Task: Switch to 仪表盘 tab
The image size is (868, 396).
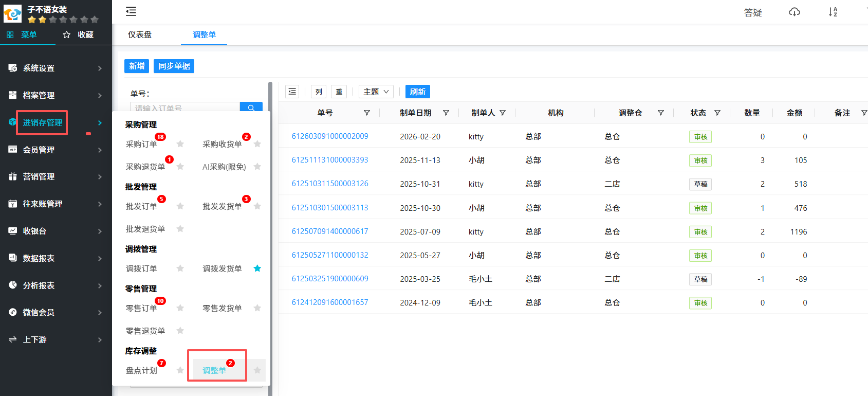Action: pyautogui.click(x=140, y=34)
